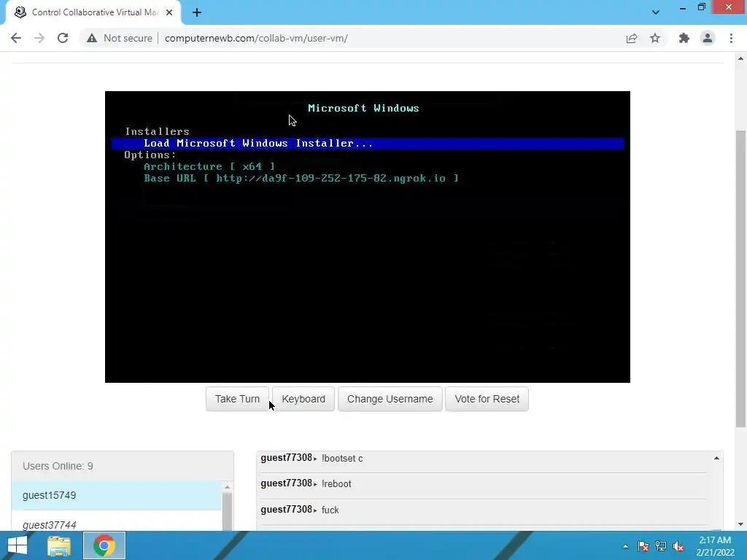747x560 pixels.
Task: Reload the page with refresh icon
Action: click(63, 38)
